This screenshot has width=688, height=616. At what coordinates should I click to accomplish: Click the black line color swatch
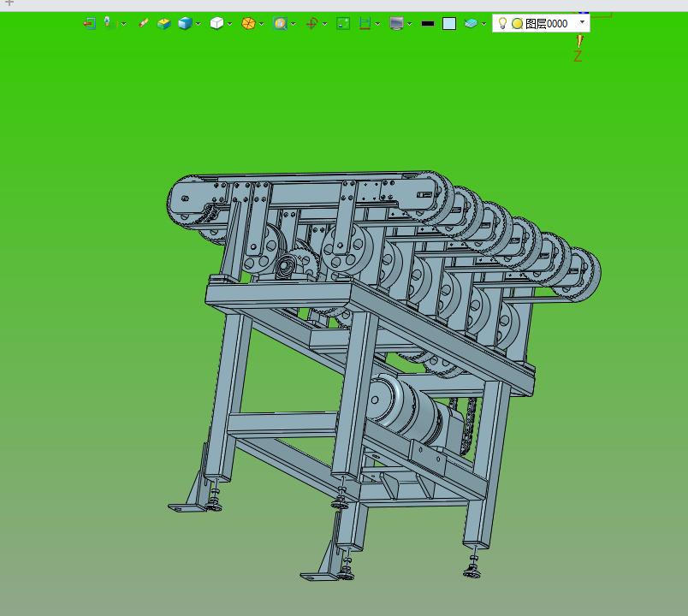pyautogui.click(x=428, y=24)
